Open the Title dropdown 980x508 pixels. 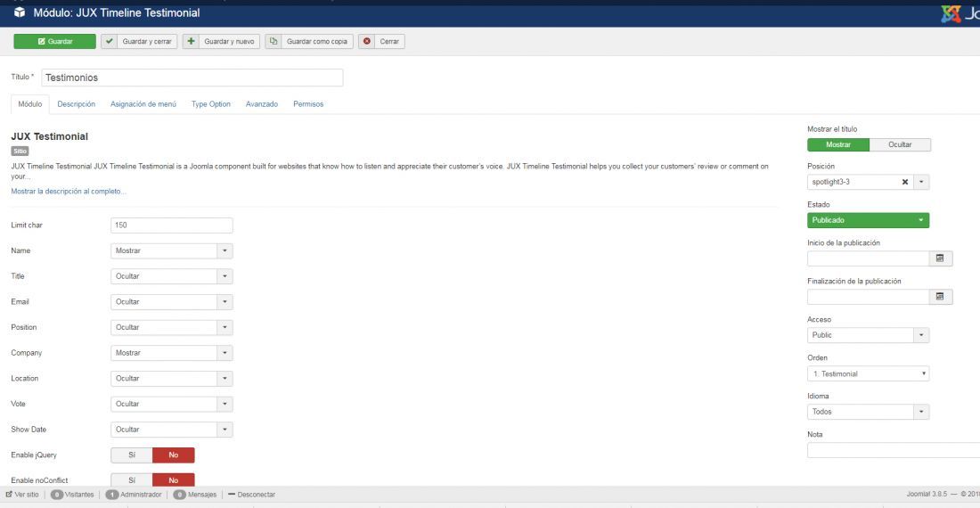(172, 276)
